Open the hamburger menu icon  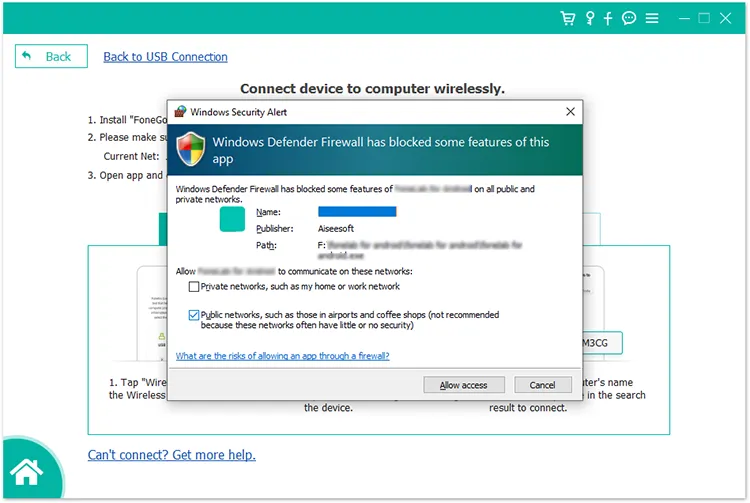(652, 18)
